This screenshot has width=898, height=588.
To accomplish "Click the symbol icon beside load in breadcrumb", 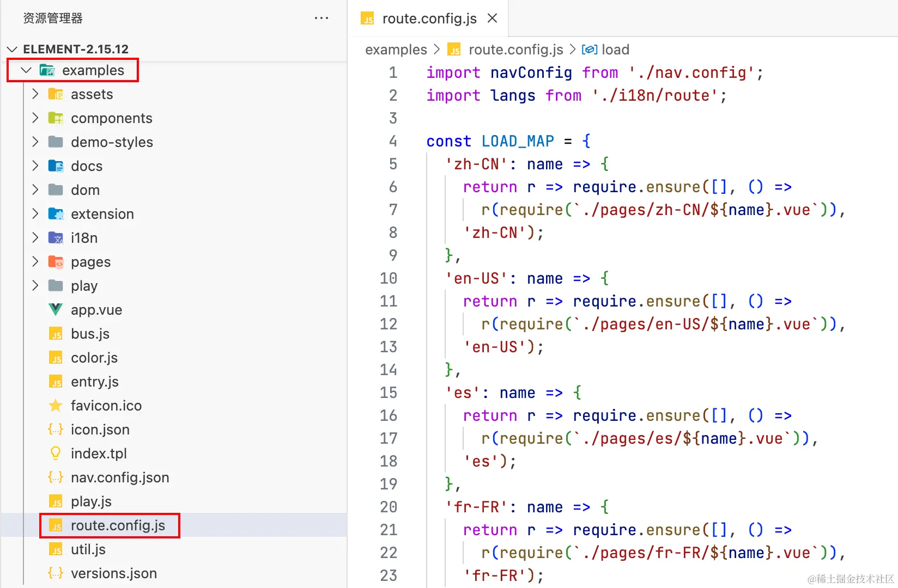I will click(x=589, y=50).
